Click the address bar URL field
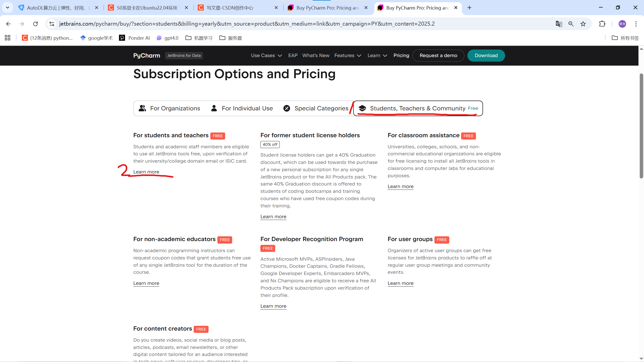The image size is (644, 362). point(247,24)
